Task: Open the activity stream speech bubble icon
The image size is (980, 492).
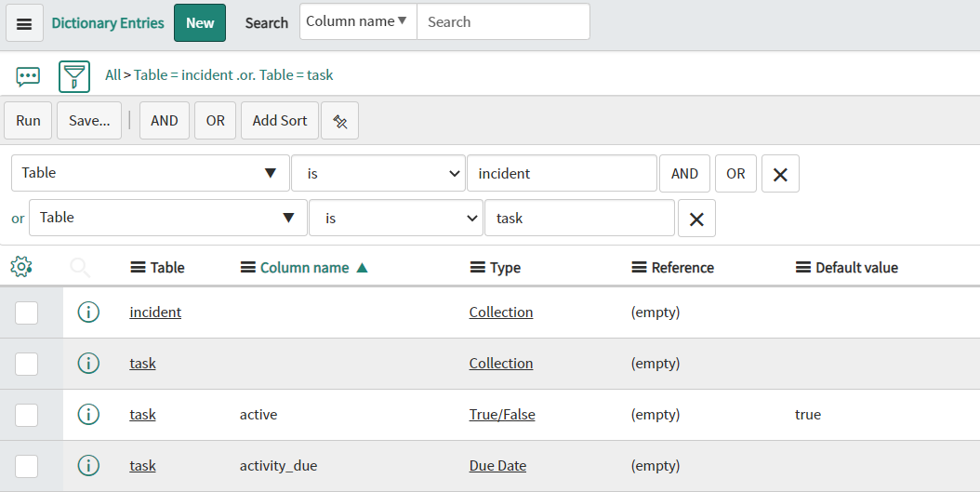Action: coord(28,76)
